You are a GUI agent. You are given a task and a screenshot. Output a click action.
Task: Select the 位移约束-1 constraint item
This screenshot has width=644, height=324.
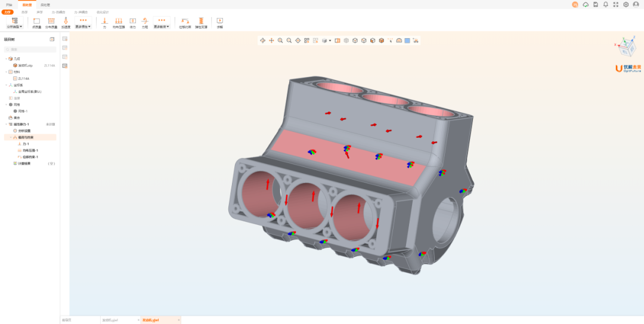pos(30,157)
